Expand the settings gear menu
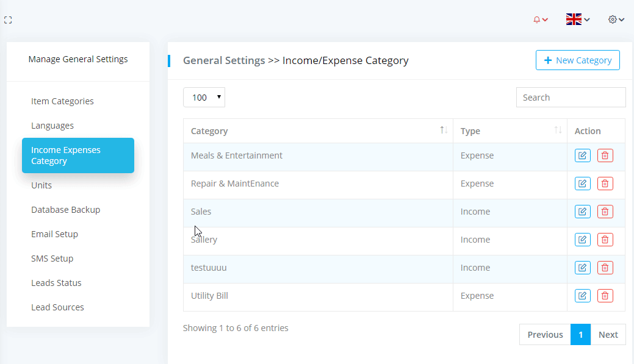Image resolution: width=634 pixels, height=364 pixels. tap(616, 20)
